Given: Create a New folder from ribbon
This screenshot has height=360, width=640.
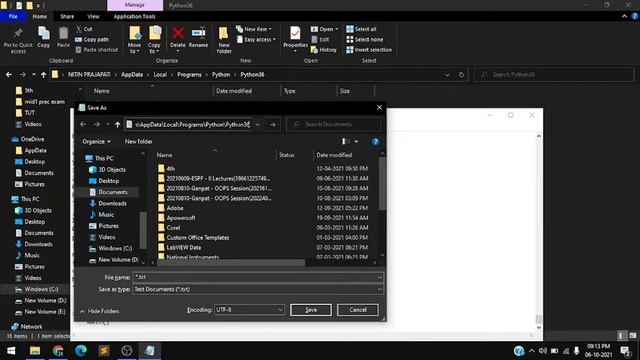Looking at the screenshot, I should coord(224,40).
